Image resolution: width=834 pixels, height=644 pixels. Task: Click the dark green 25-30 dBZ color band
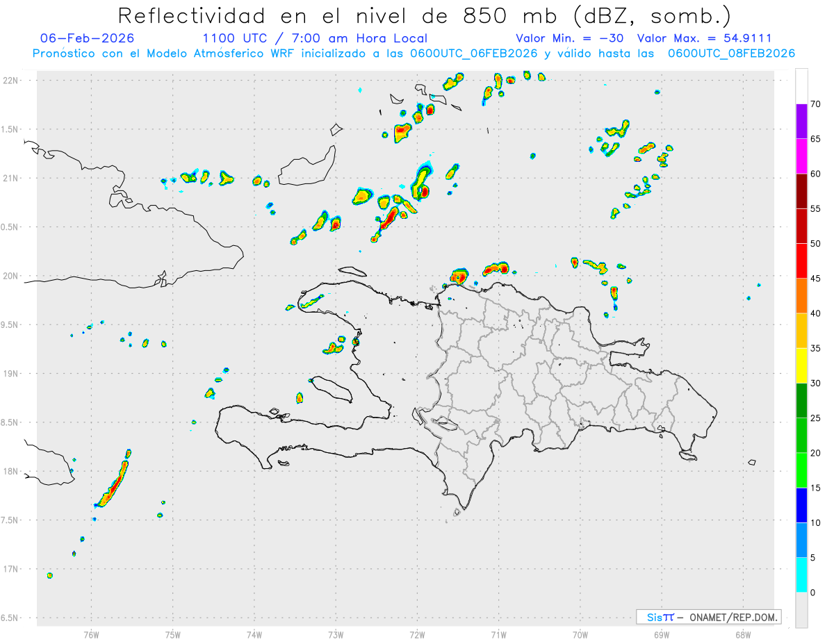[x=801, y=401]
